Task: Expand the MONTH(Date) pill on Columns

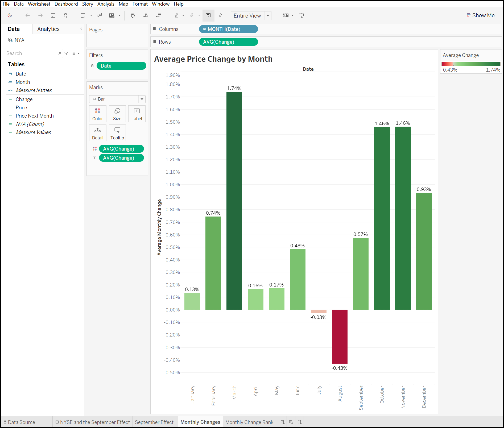Action: 204,29
